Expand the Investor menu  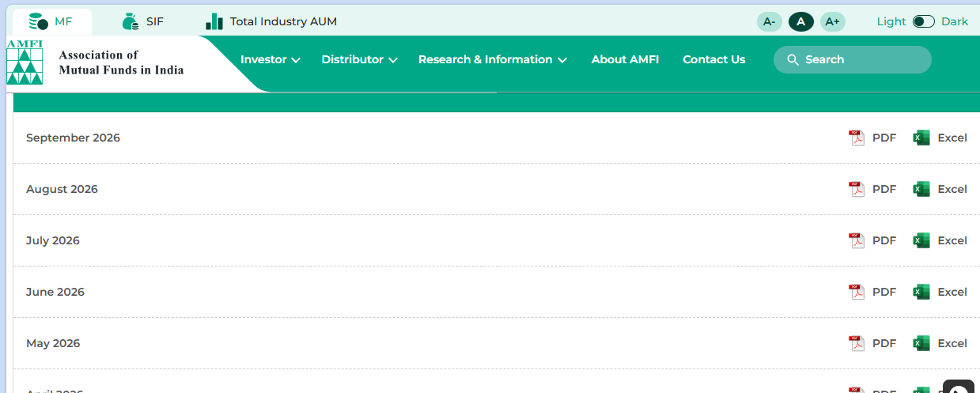(x=271, y=59)
